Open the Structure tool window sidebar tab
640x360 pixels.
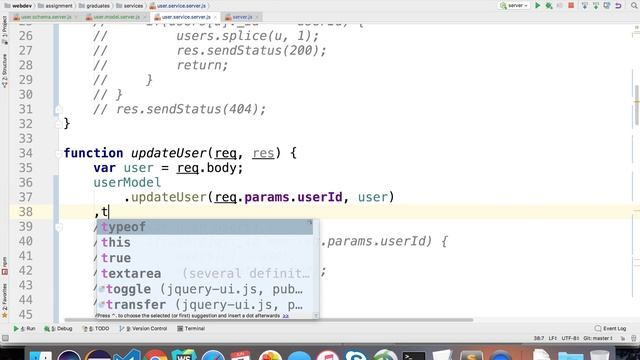coord(4,71)
